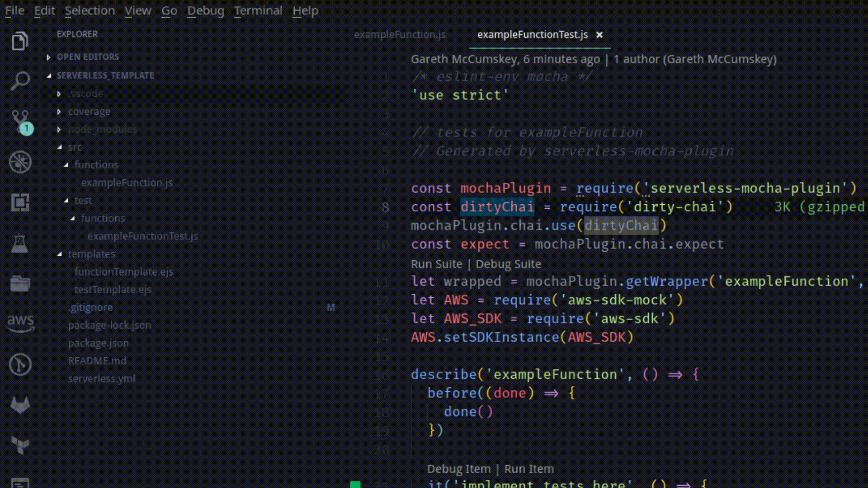Open serverless.yml in the Explorer
Image resolution: width=868 pixels, height=488 pixels.
[x=101, y=379]
